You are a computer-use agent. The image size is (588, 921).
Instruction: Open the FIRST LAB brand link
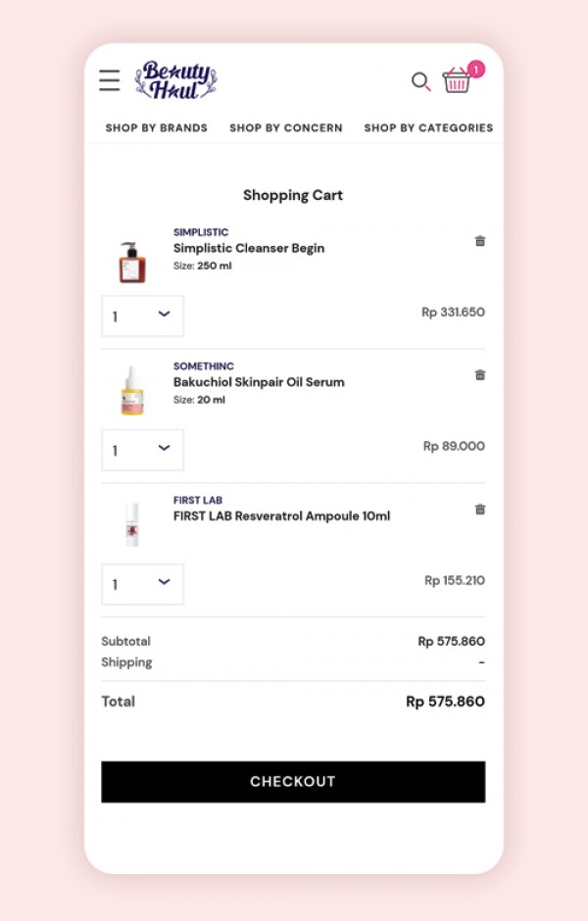[198, 501]
